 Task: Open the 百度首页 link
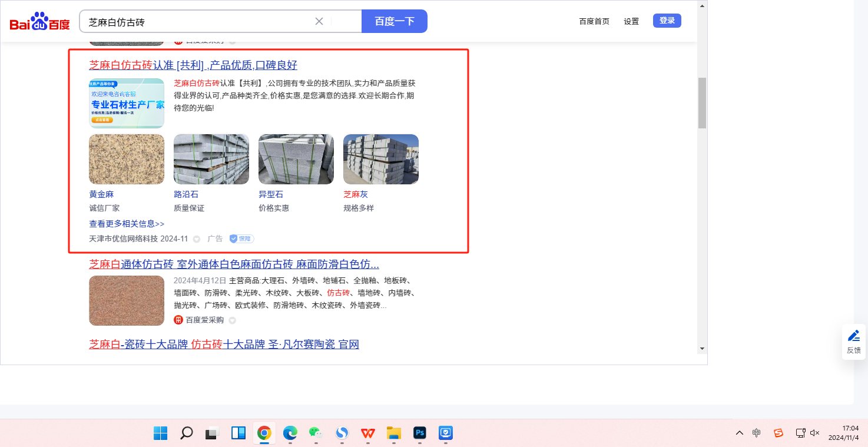[594, 21]
